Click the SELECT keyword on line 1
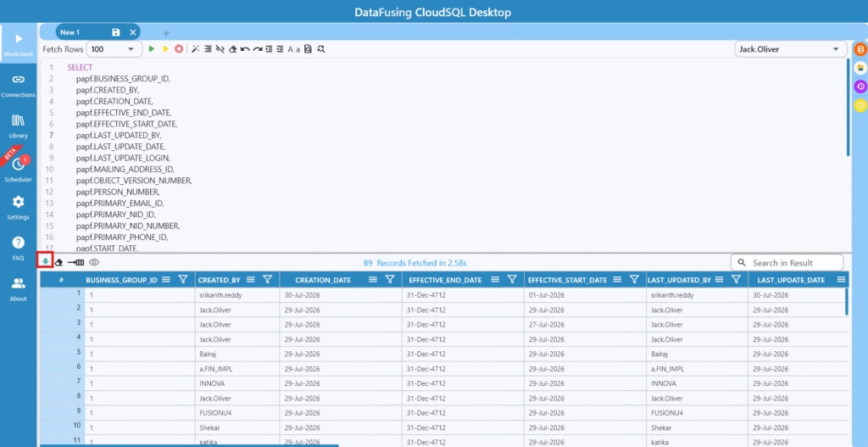Viewport: 868px width, 447px height. coord(81,68)
